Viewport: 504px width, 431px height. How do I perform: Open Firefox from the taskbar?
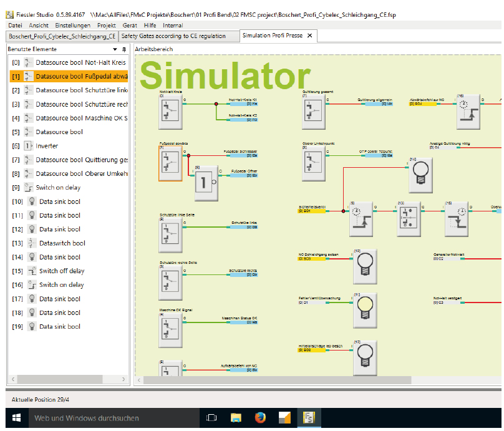(x=260, y=418)
